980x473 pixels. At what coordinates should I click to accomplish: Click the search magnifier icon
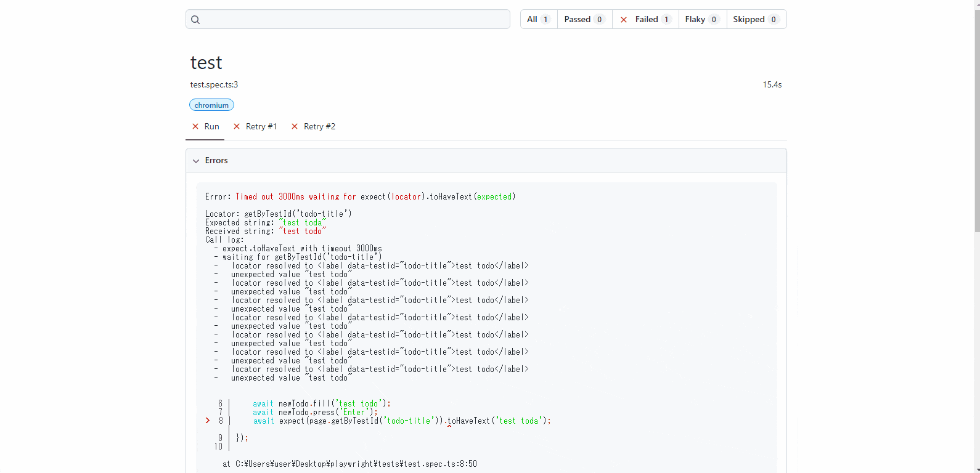195,20
